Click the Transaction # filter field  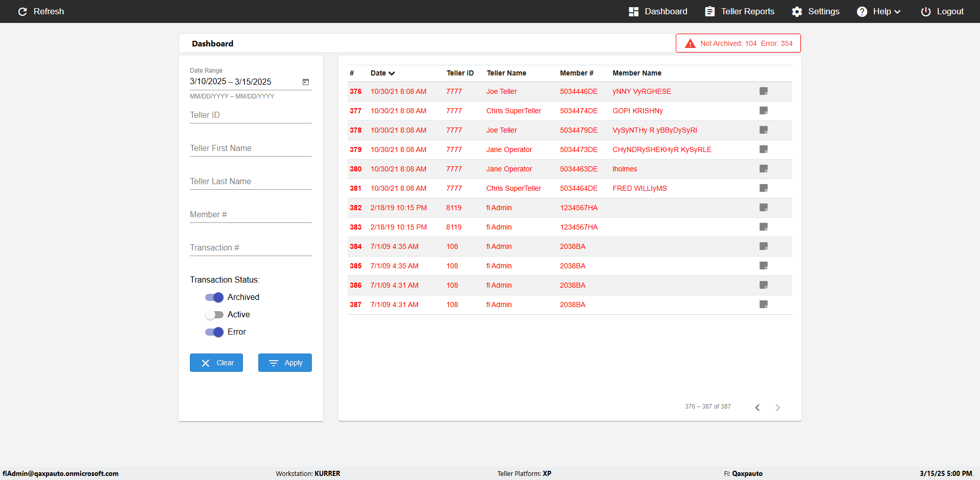click(251, 248)
